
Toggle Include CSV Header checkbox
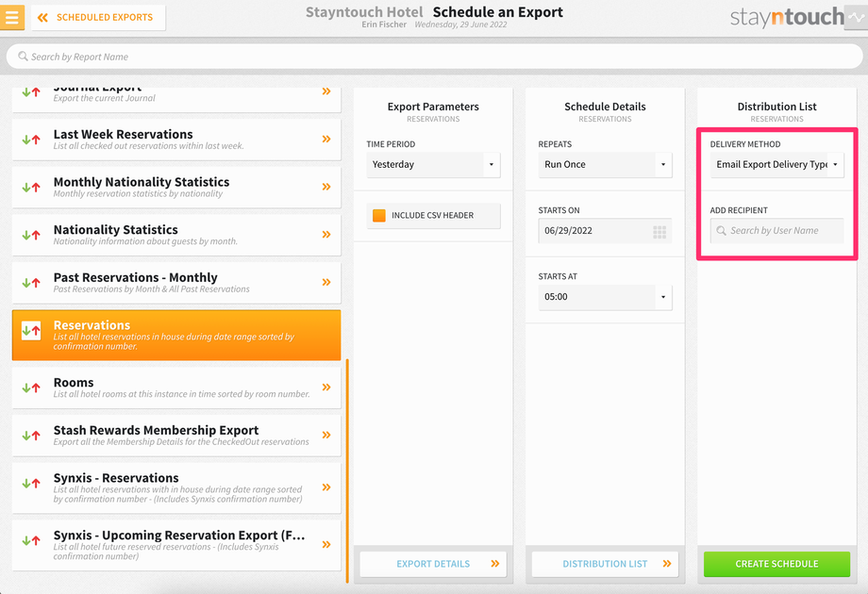pyautogui.click(x=379, y=215)
